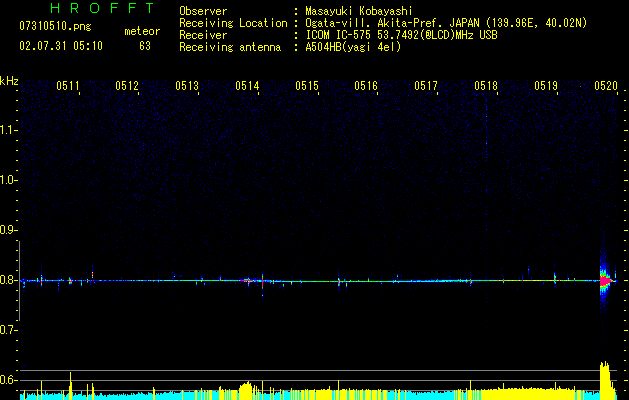Click the 0518 time marker
The height and width of the screenshot is (400, 629).
click(486, 86)
